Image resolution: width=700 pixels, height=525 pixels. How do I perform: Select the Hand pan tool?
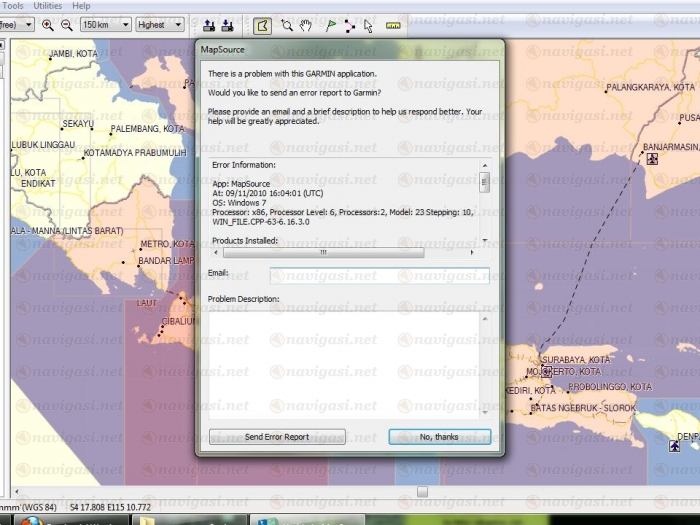(x=305, y=25)
